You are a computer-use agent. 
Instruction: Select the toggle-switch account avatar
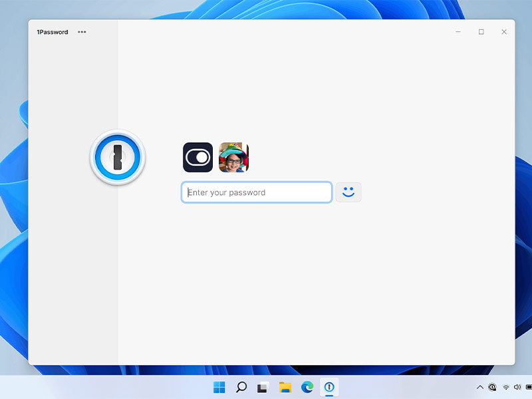(x=198, y=158)
